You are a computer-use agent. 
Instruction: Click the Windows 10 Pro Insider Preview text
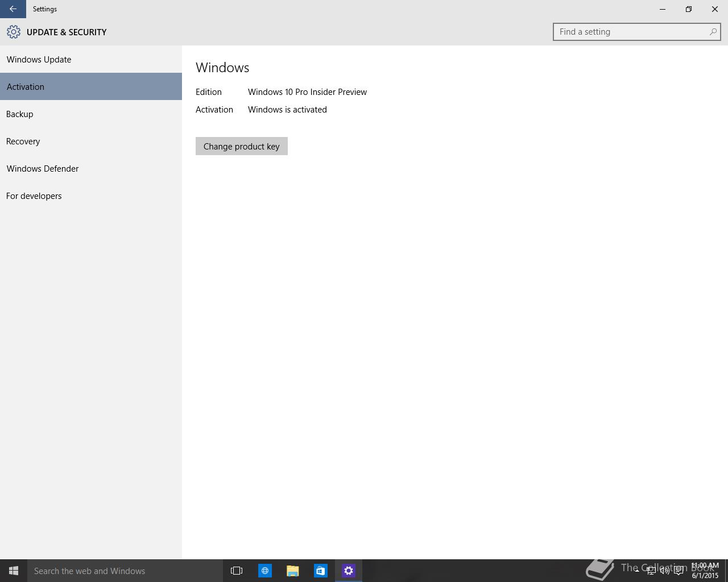click(307, 92)
